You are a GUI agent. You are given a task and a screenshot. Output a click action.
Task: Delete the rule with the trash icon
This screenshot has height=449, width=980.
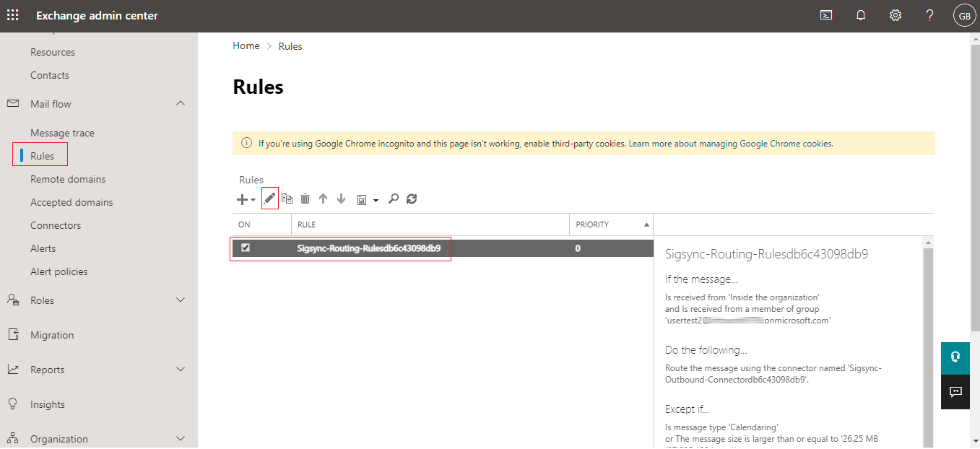coord(305,199)
